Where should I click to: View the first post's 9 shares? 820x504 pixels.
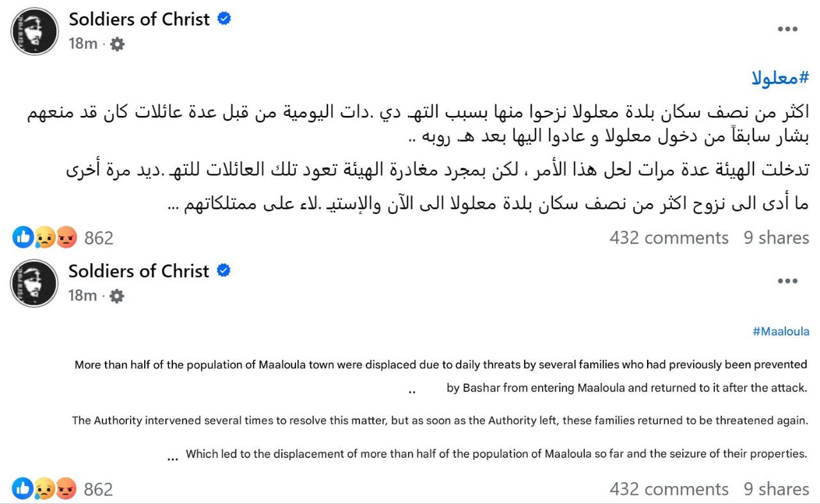click(x=776, y=238)
